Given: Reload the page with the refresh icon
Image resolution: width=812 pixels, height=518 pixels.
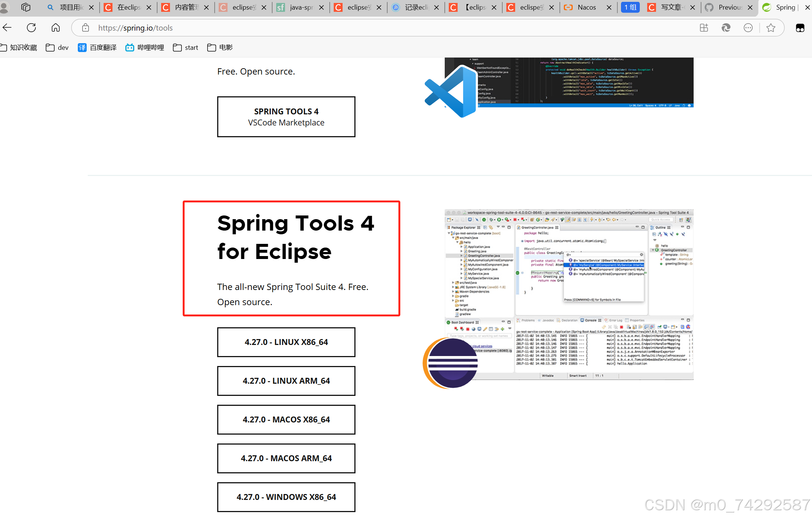Looking at the screenshot, I should tap(31, 28).
